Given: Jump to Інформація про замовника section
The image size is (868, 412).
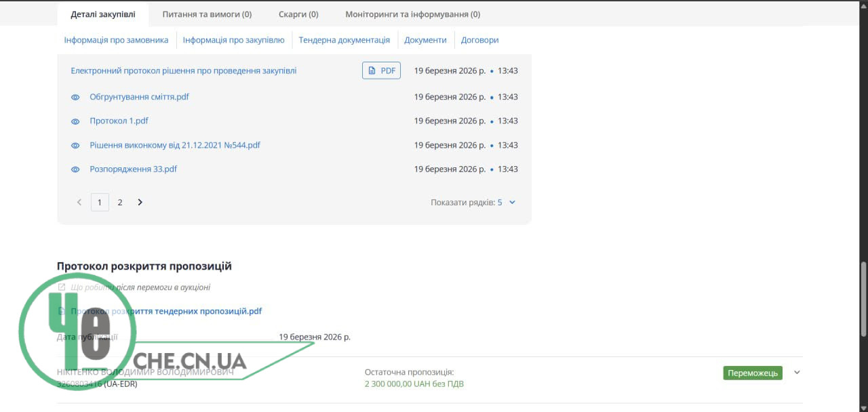Looking at the screenshot, I should point(117,40).
